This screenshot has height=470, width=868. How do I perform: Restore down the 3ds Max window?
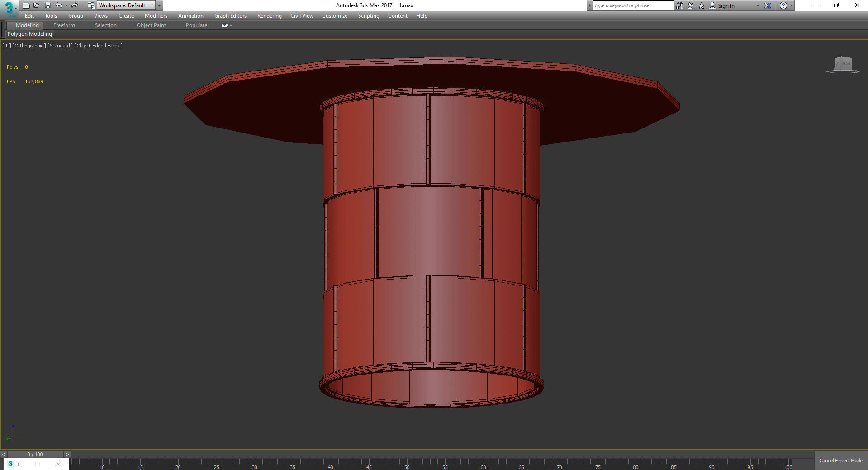836,5
